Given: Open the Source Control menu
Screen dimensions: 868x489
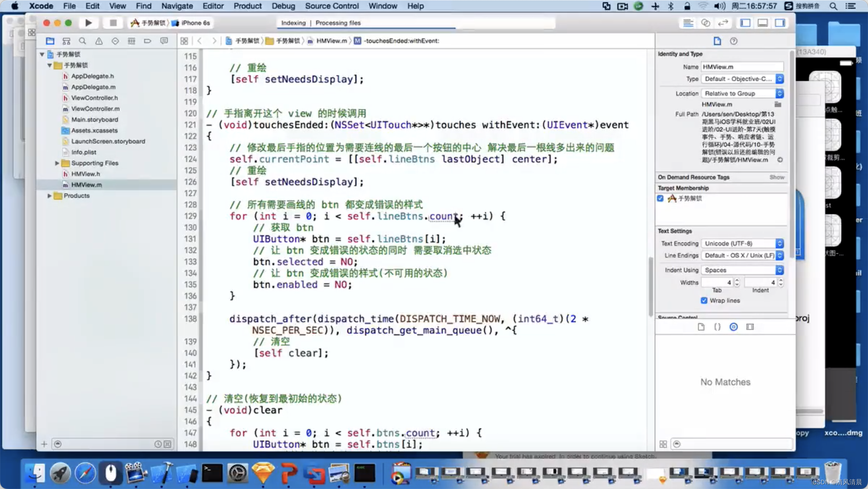Looking at the screenshot, I should pos(332,6).
